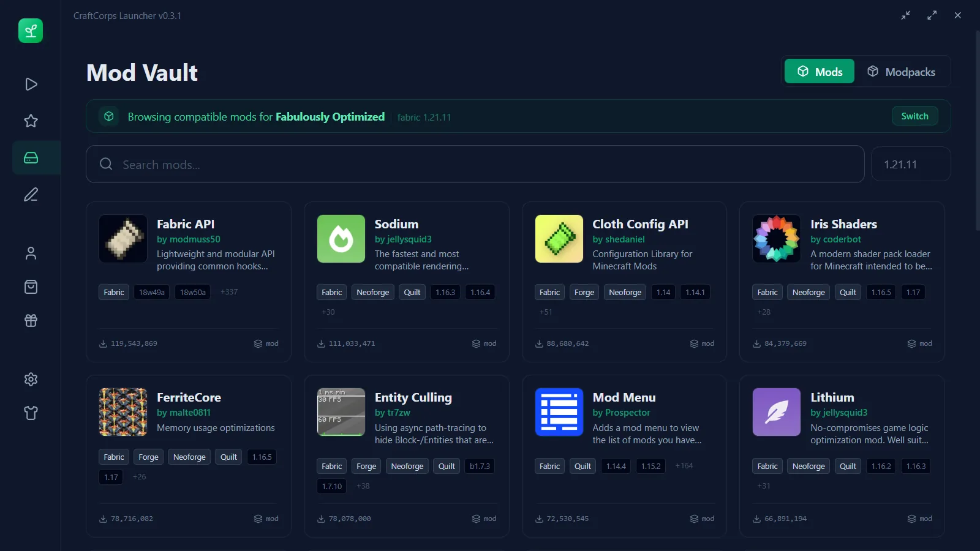Viewport: 980px width, 551px height.
Task: Expand Mod Menu's +164 more versions
Action: pyautogui.click(x=684, y=466)
